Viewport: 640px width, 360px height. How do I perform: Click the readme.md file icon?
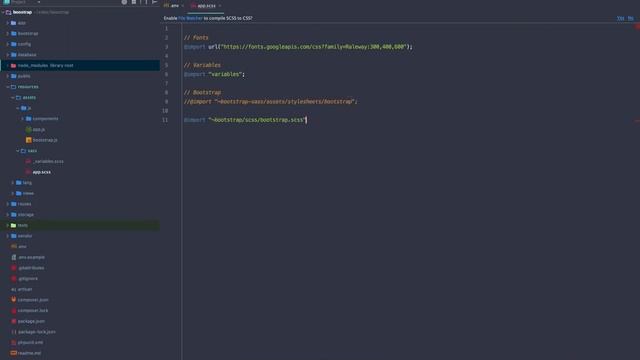coord(13,353)
